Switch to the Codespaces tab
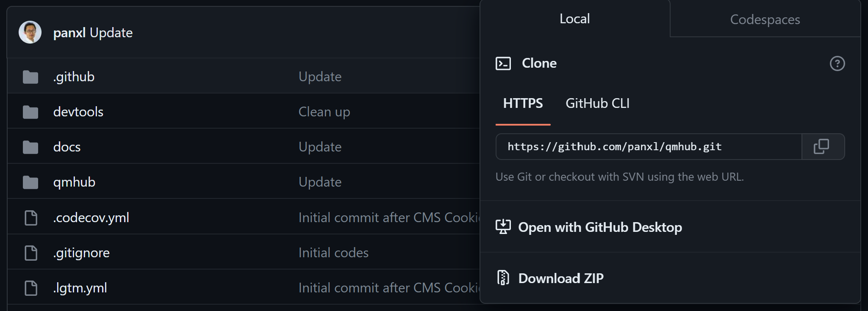This screenshot has height=311, width=868. (765, 19)
